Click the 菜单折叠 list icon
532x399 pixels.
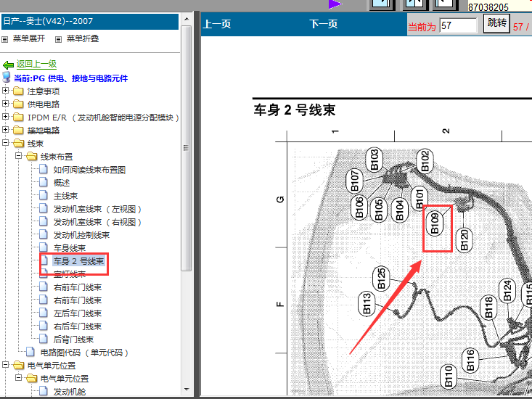tap(58, 39)
